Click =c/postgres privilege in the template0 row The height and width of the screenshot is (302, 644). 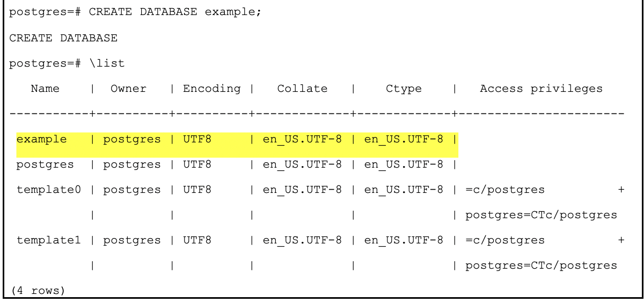tap(505, 190)
